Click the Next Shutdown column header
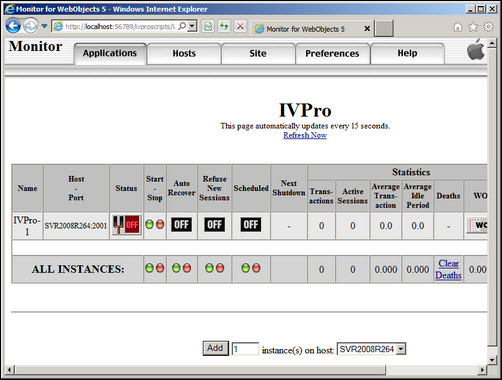This screenshot has height=380, width=502. pos(289,188)
